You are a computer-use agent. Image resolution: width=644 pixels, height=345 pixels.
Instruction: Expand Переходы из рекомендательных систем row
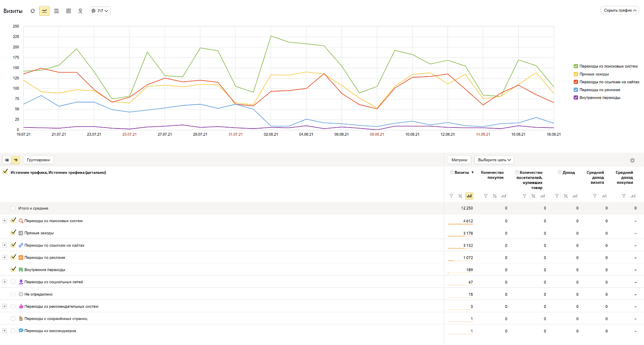click(x=5, y=306)
